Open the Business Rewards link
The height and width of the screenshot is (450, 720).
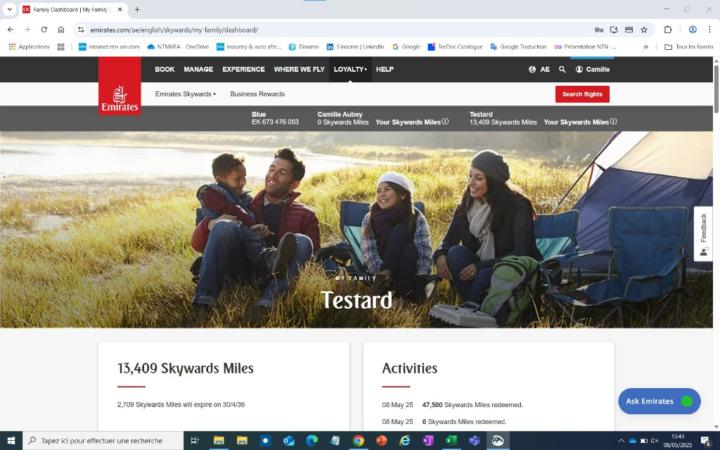point(257,94)
